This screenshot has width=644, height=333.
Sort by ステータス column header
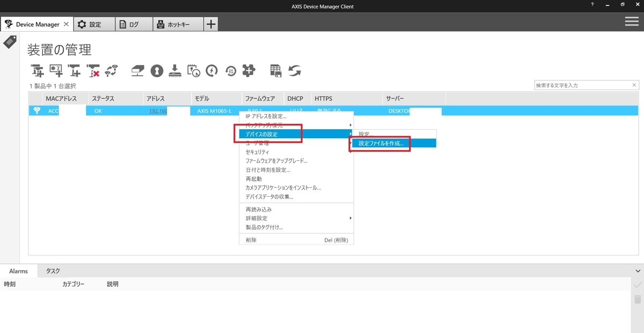click(115, 99)
